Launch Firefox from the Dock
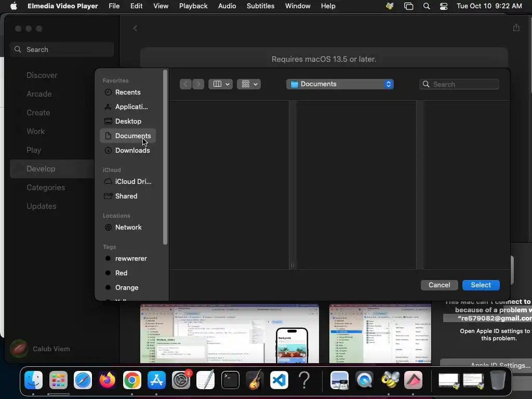The height and width of the screenshot is (399, 532). point(107,380)
